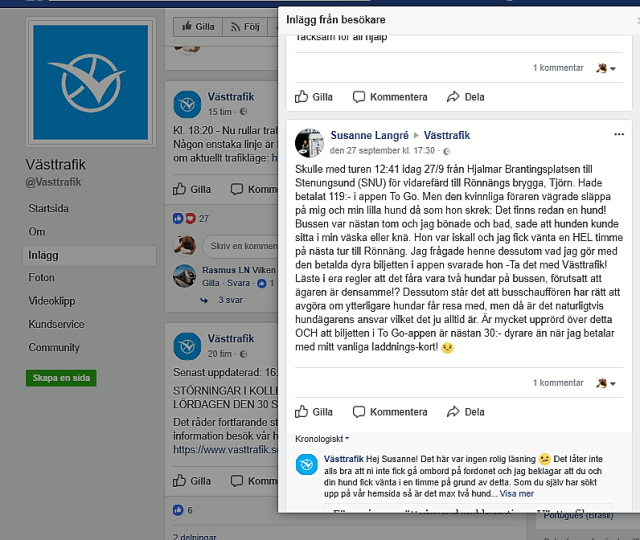
Task: Click the Skriv en kommentar field
Action: (x=241, y=246)
